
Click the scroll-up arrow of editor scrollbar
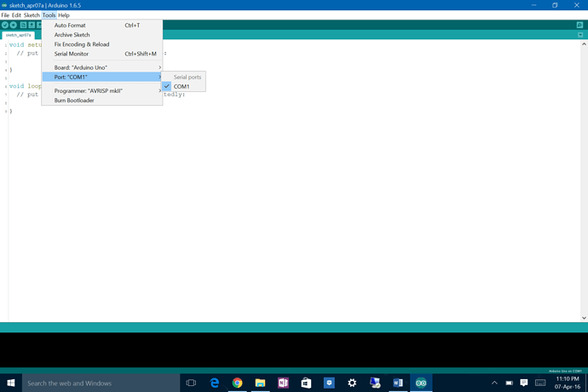(x=584, y=44)
